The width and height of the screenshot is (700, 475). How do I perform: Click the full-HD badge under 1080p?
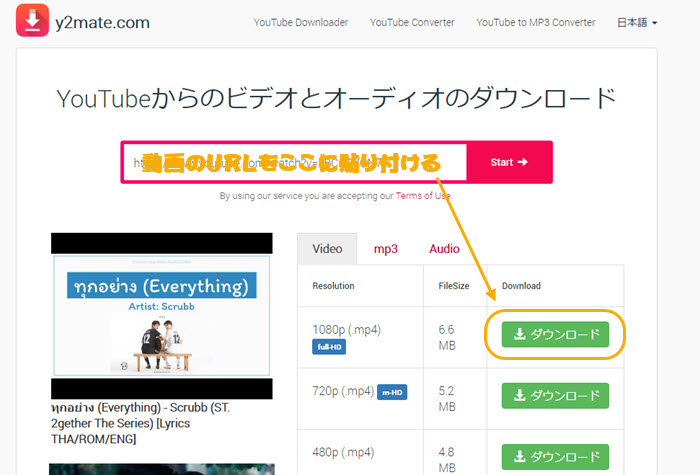pyautogui.click(x=332, y=347)
